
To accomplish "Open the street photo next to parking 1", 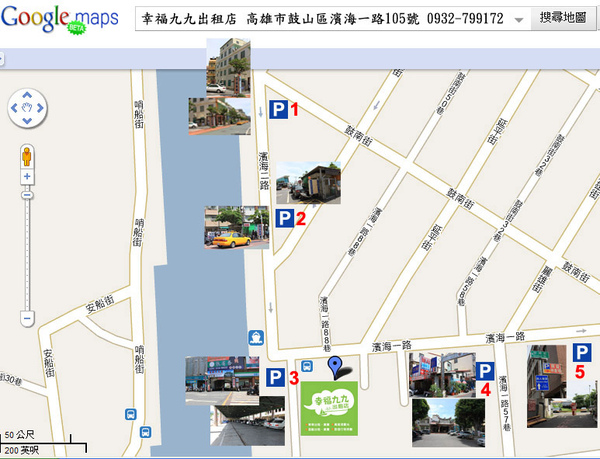I will 220,116.
